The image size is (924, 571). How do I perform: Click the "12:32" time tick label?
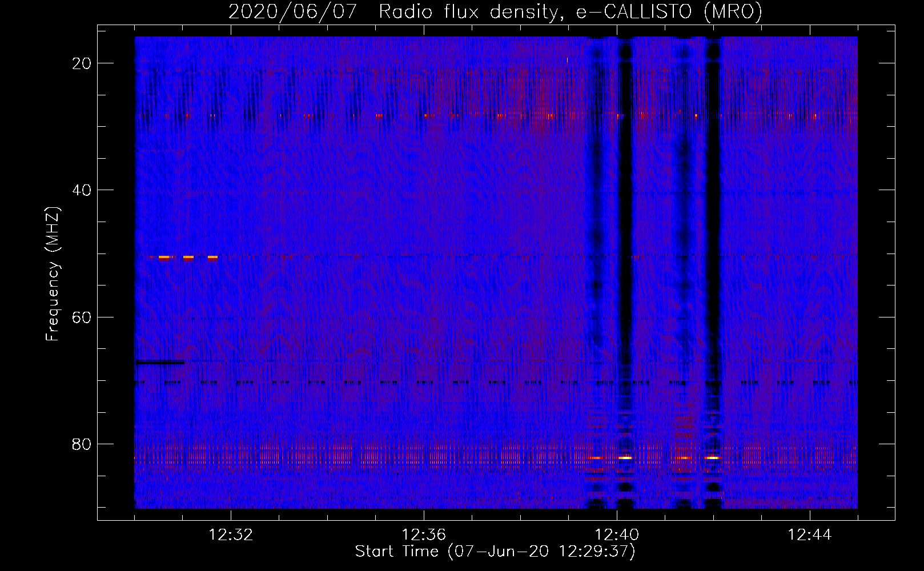click(x=231, y=535)
